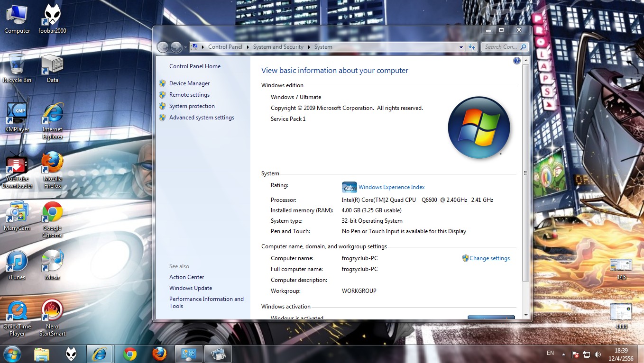The image size is (644, 363).
Task: Click the foobar2000 taskbar icon
Action: point(71,354)
